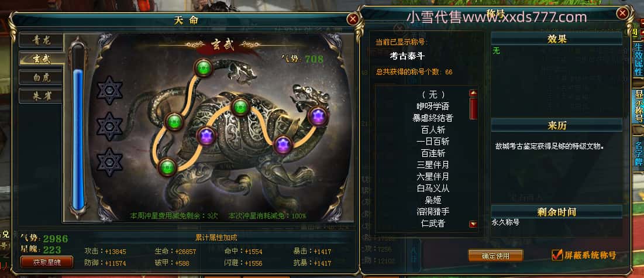Click title list scroll up arrow

click(x=473, y=94)
